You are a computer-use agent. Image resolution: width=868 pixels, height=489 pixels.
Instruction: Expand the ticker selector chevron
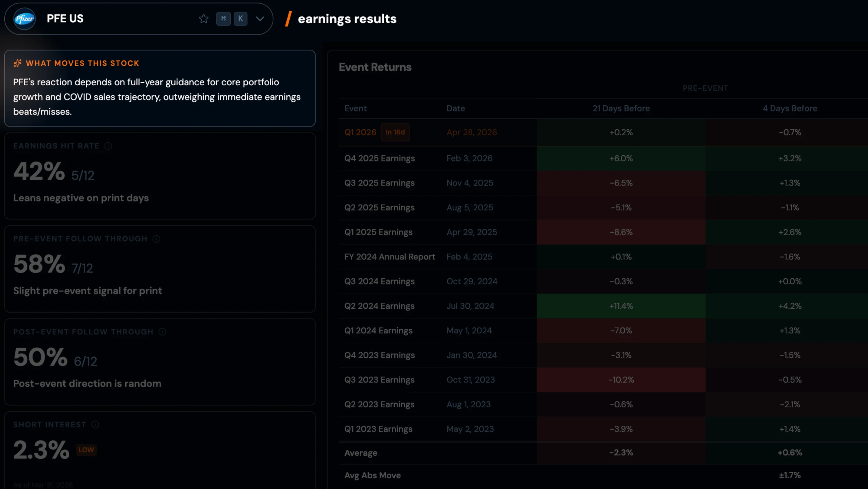pos(260,19)
